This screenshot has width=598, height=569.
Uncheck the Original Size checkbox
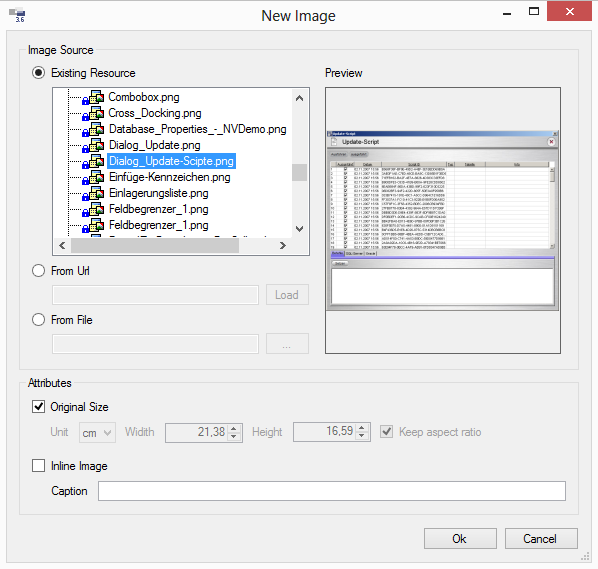pyautogui.click(x=39, y=407)
